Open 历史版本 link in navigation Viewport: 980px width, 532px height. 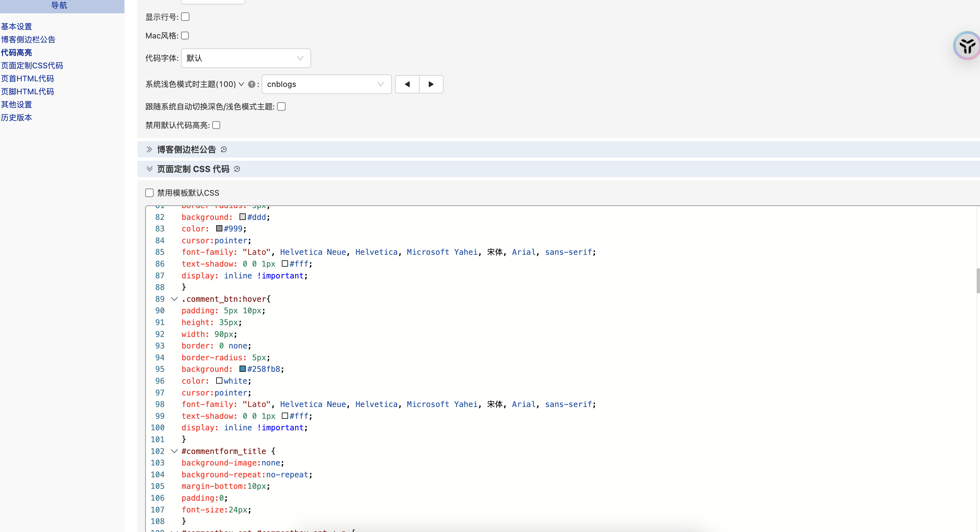[16, 118]
